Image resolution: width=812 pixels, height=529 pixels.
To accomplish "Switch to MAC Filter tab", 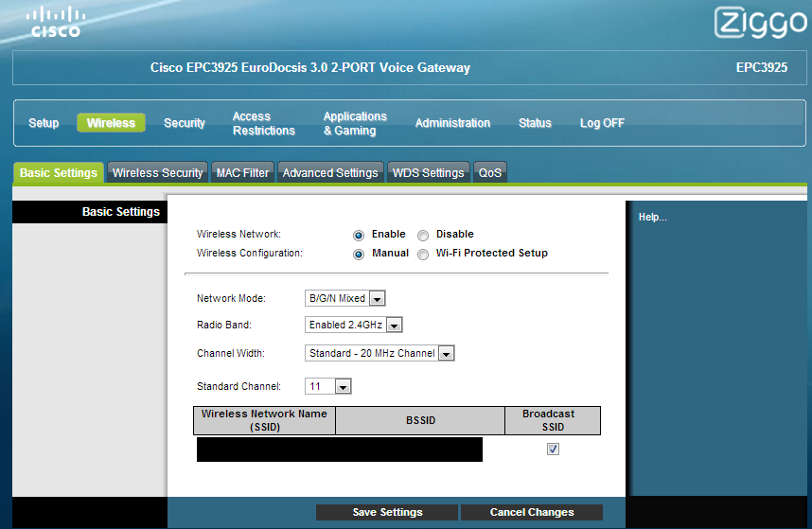I will click(242, 173).
